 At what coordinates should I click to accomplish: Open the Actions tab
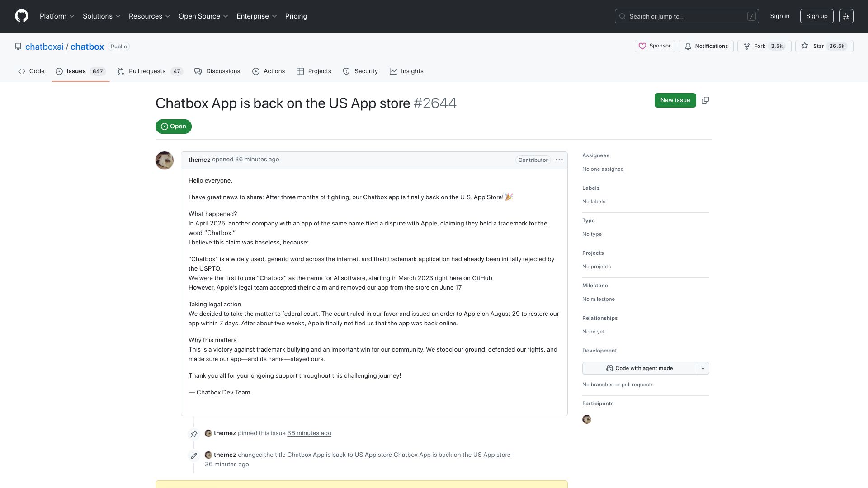tap(269, 71)
